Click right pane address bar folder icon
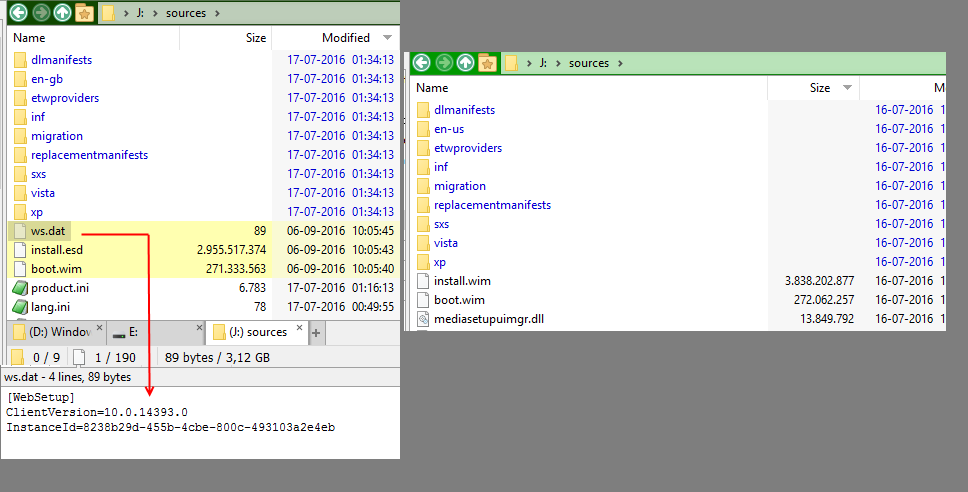968x492 pixels. (x=511, y=63)
